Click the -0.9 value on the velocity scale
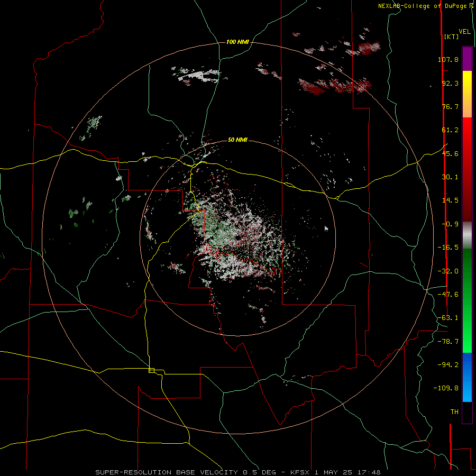Screen dimensions: 476x476 click(450, 224)
